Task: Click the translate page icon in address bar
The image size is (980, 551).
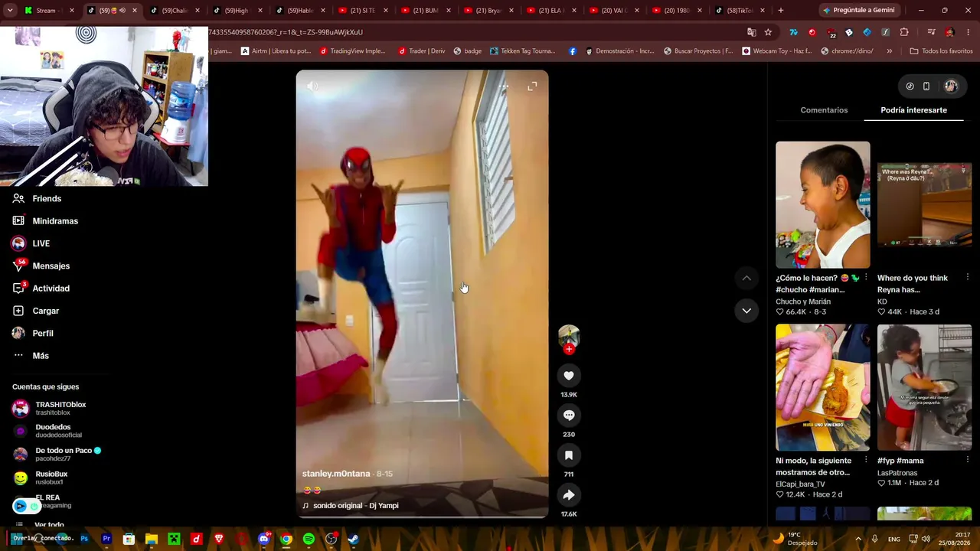Action: [x=752, y=32]
